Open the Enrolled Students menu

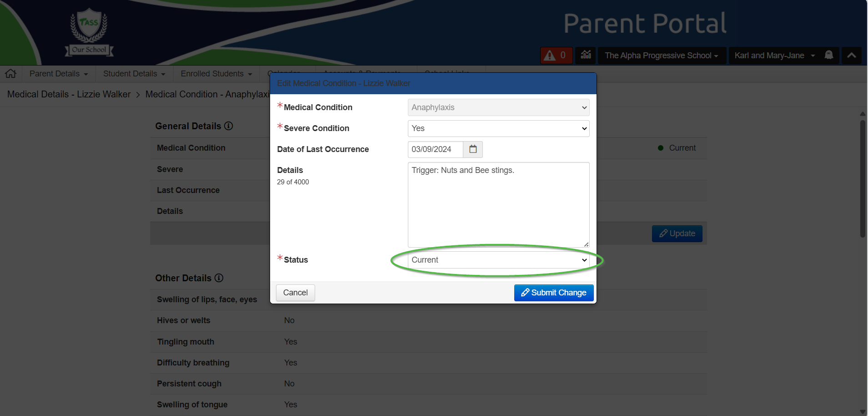point(216,74)
